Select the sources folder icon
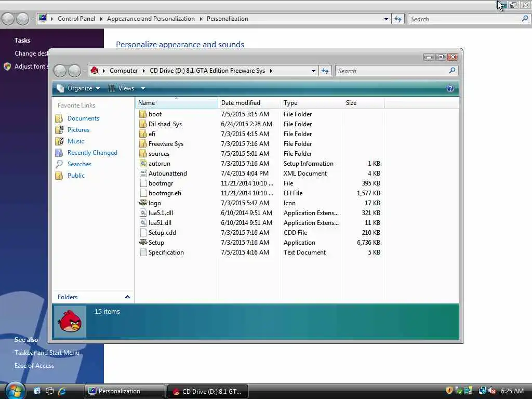This screenshot has height=399, width=532. pos(143,153)
